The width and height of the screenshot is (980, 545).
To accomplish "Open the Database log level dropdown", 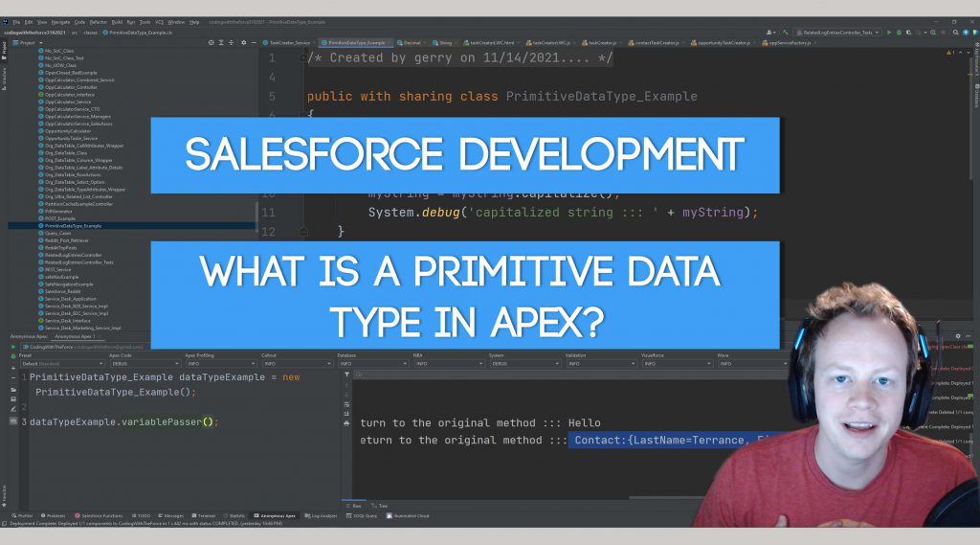I will [x=373, y=364].
